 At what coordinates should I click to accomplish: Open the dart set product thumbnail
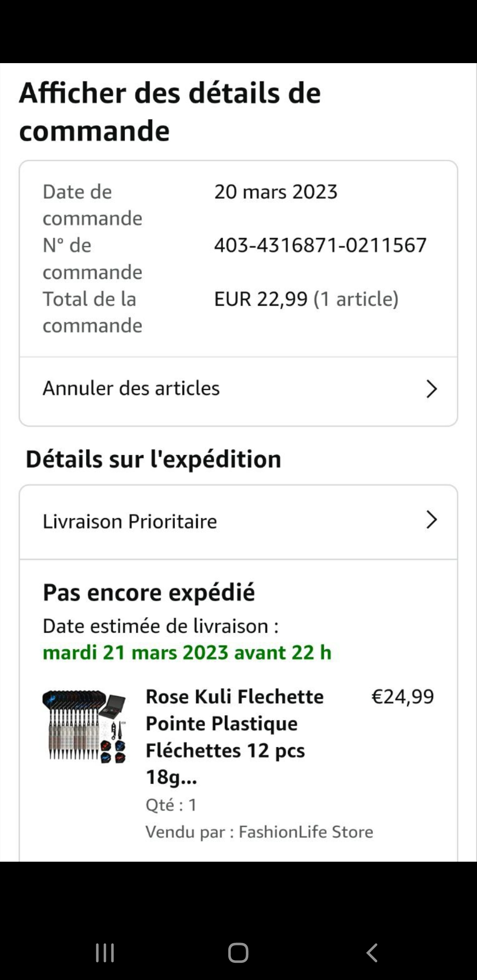point(84,727)
